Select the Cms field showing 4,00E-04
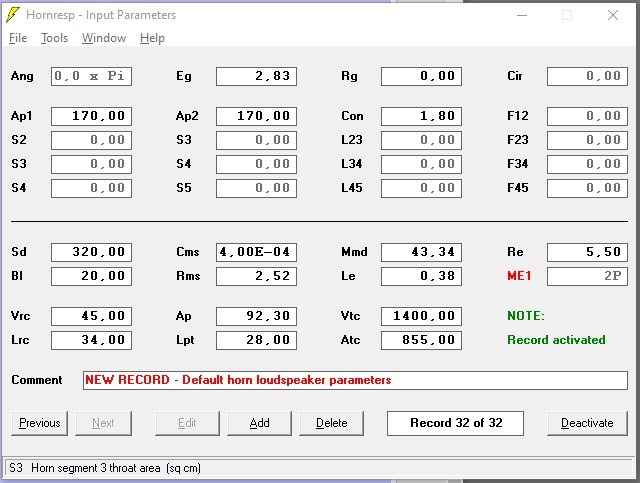Viewport: 640px width, 483px height. [x=256, y=252]
